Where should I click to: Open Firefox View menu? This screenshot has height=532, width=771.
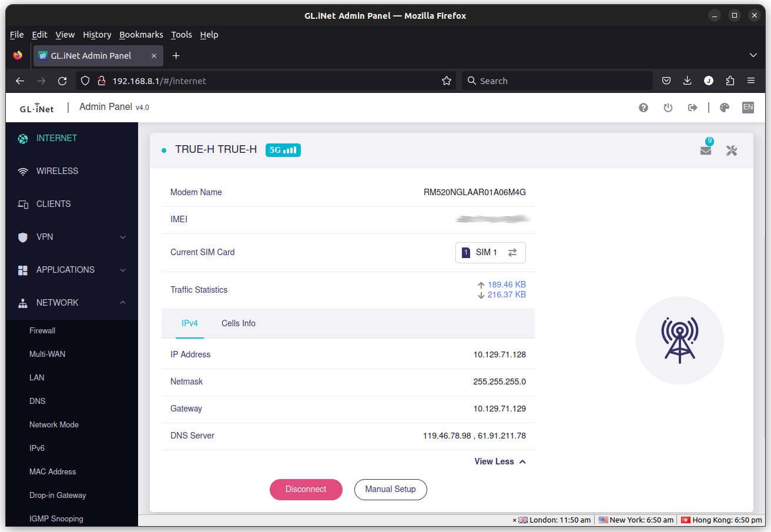(x=65, y=35)
